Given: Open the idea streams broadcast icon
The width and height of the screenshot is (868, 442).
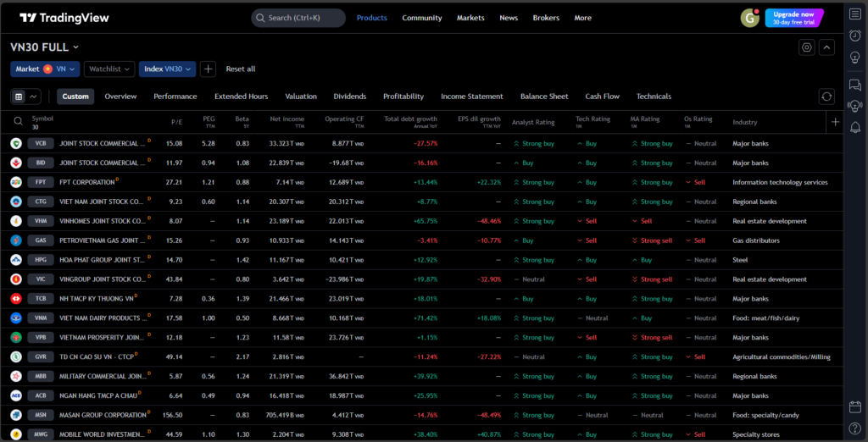Looking at the screenshot, I should [855, 106].
